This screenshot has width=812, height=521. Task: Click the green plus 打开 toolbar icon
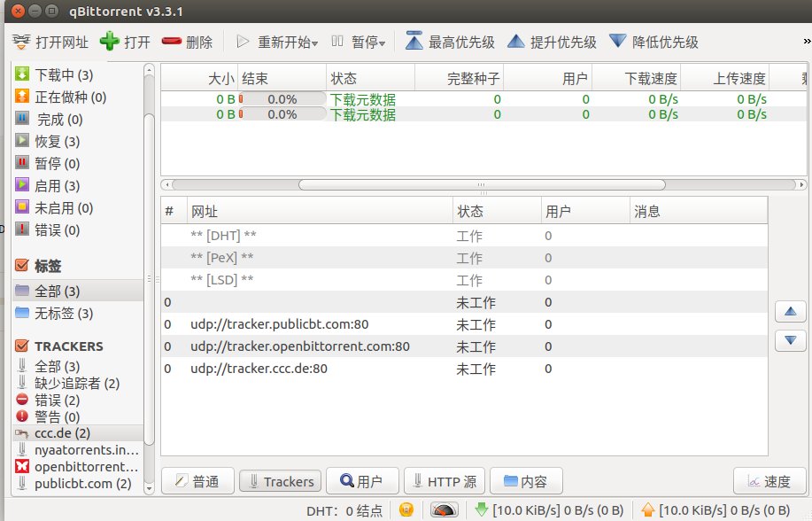pos(109,42)
